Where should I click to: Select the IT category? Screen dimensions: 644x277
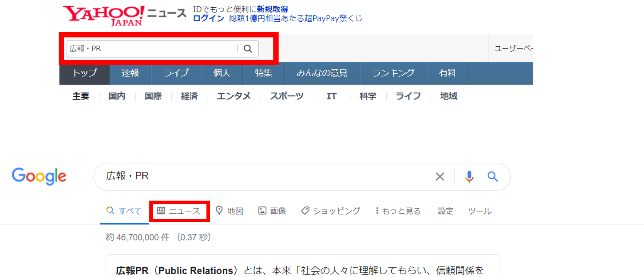coord(332,96)
